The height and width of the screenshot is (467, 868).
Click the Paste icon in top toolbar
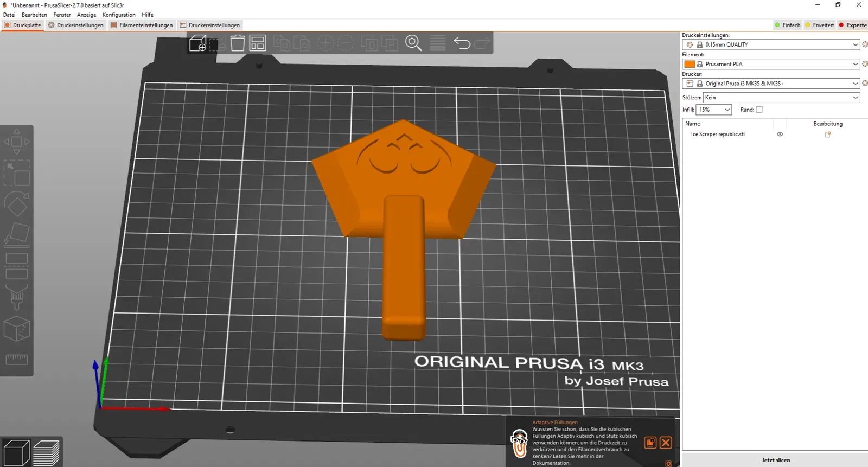pos(301,43)
